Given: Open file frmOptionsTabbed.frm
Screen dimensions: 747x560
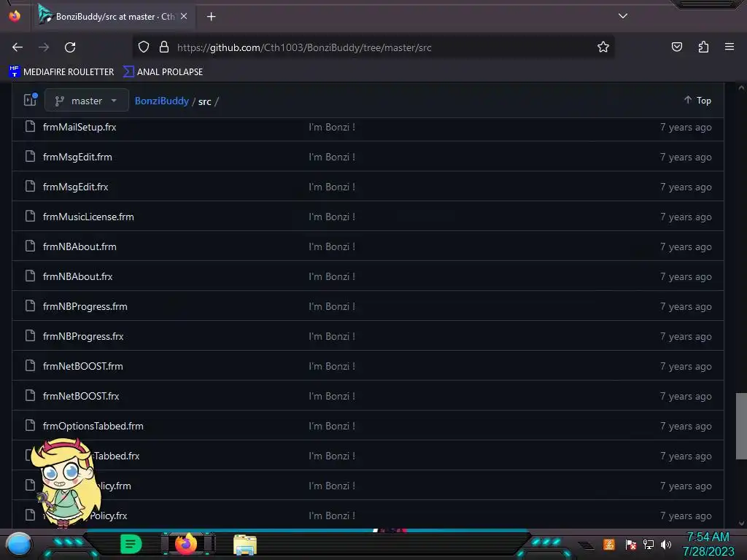Looking at the screenshot, I should [93, 426].
